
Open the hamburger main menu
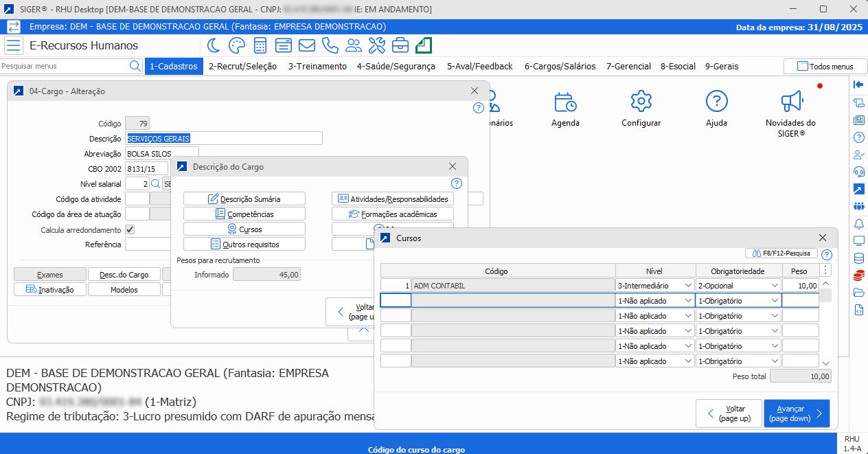(14, 46)
